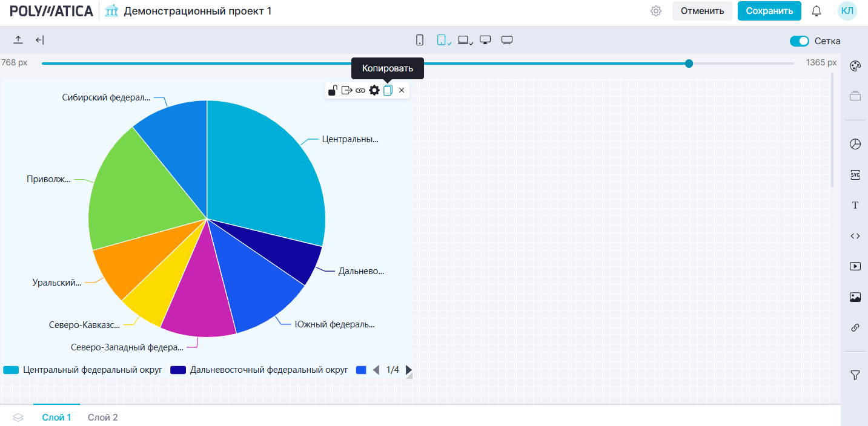
Task: Switch to the Слой 2 tab
Action: pyautogui.click(x=102, y=418)
